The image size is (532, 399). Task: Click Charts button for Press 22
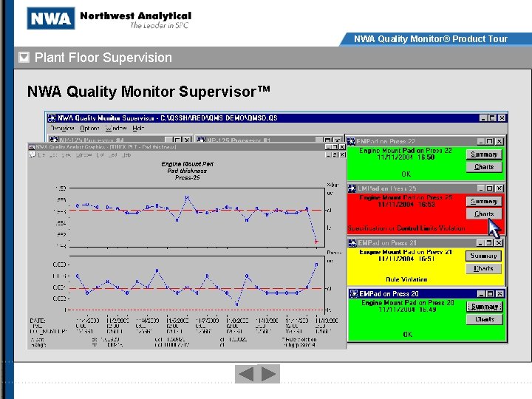484,167
